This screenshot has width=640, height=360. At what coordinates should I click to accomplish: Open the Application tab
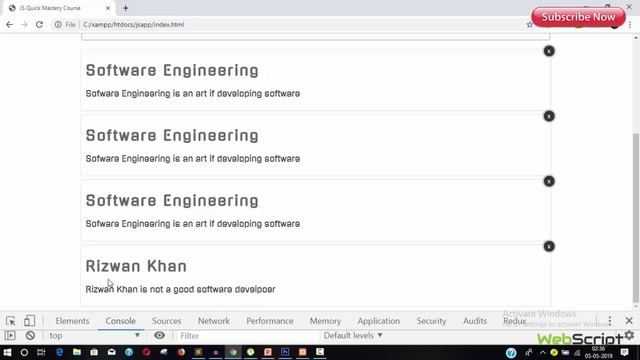(379, 321)
